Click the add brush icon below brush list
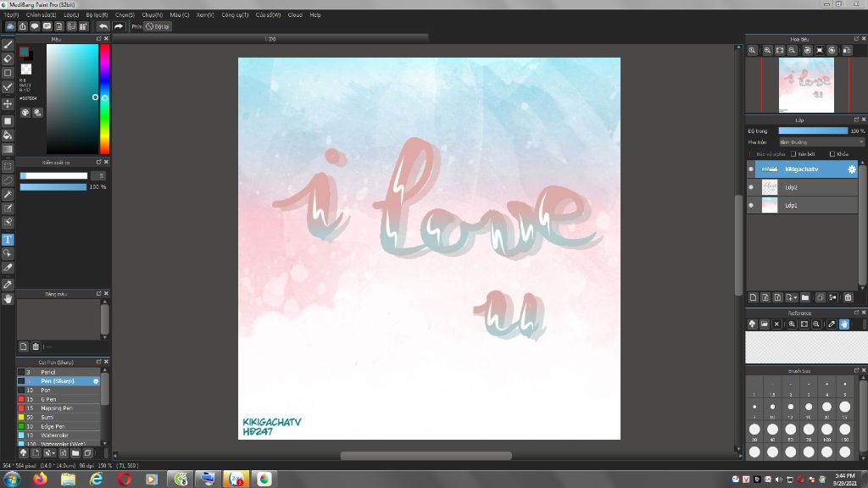868x488 pixels. pyautogui.click(x=36, y=452)
